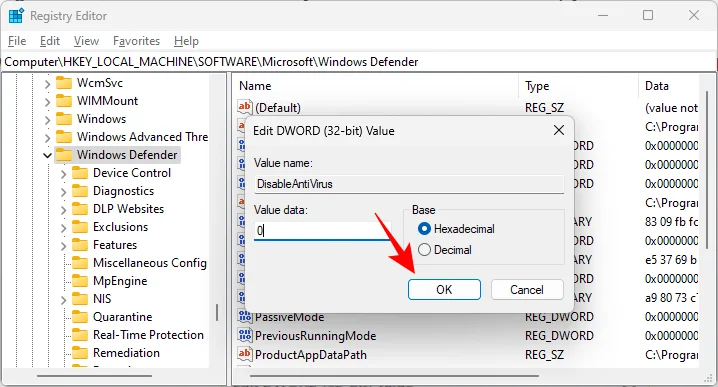The width and height of the screenshot is (718, 387).
Task: Select the NIS folder icon
Action: (80, 299)
